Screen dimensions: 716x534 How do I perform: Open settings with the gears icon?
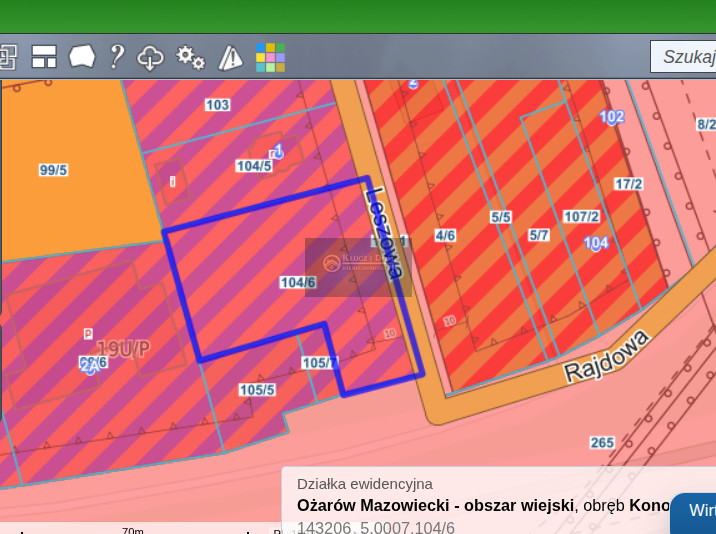[x=190, y=58]
